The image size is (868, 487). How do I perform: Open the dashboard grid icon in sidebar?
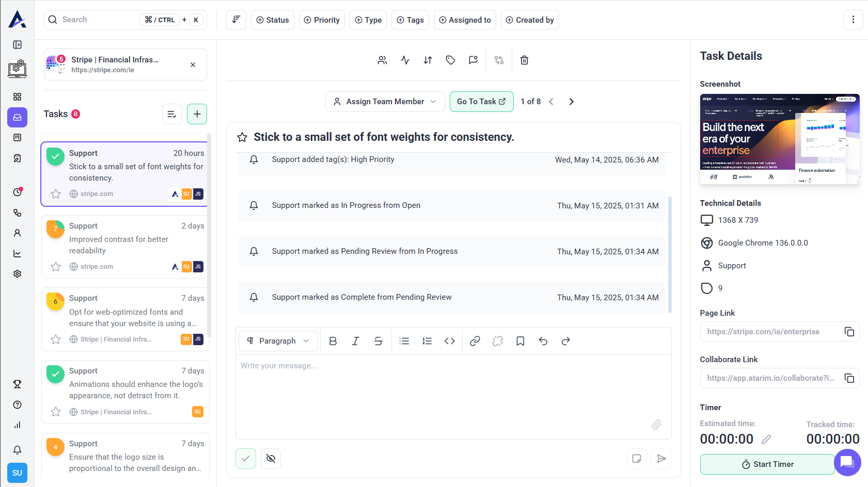17,97
